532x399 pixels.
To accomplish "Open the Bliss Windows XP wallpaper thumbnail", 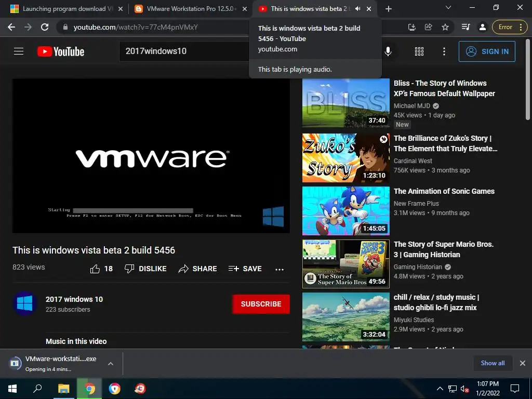I will [345, 103].
